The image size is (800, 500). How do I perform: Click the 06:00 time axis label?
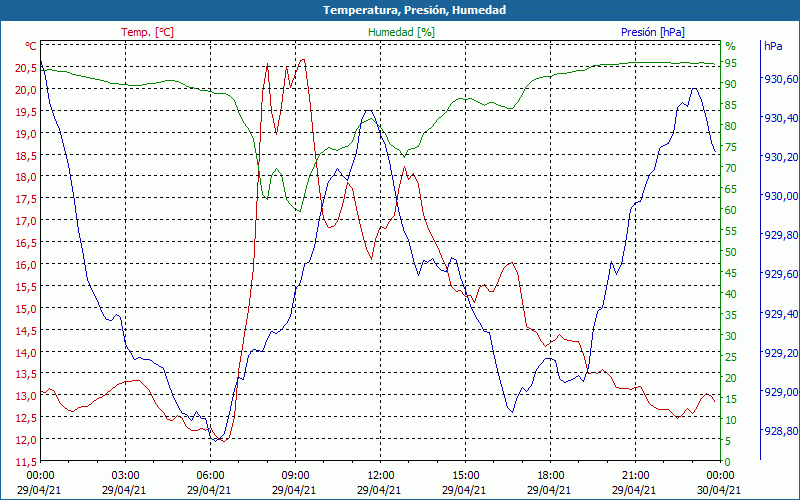[x=210, y=475]
